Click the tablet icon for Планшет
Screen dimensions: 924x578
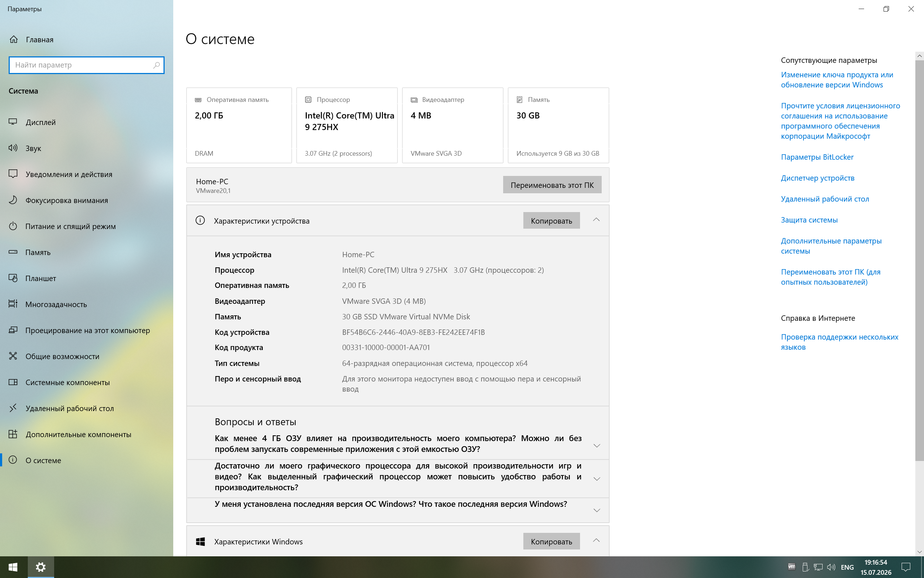click(x=13, y=278)
